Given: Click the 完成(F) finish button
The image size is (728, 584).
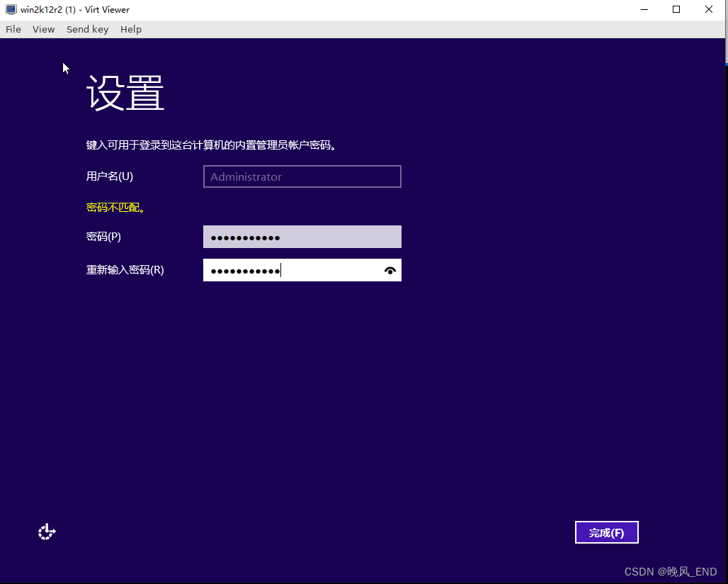Looking at the screenshot, I should click(606, 532).
